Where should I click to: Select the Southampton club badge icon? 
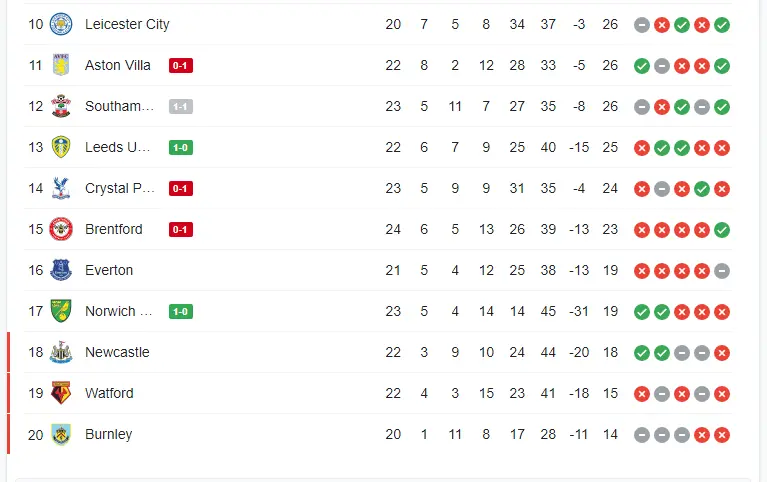click(x=61, y=106)
